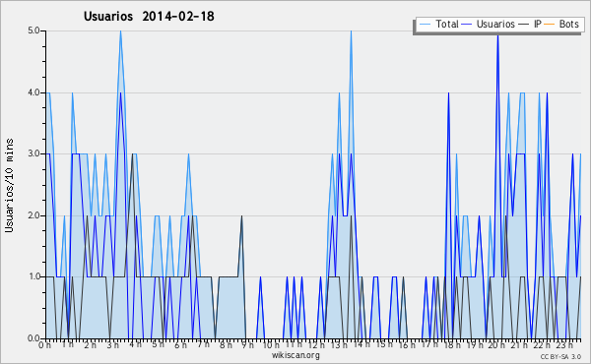This screenshot has height=364, width=591.
Task: Click the 23 h label on x-axis
Action: click(x=564, y=344)
